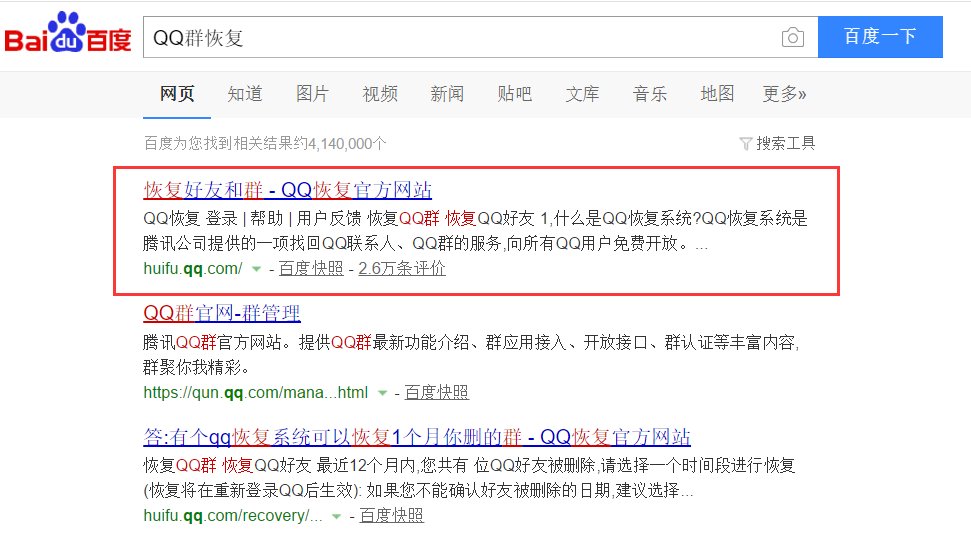The width and height of the screenshot is (971, 541).
Task: Click the result count text 百度为您找到相关结果约4,140,000个
Action: pos(265,144)
